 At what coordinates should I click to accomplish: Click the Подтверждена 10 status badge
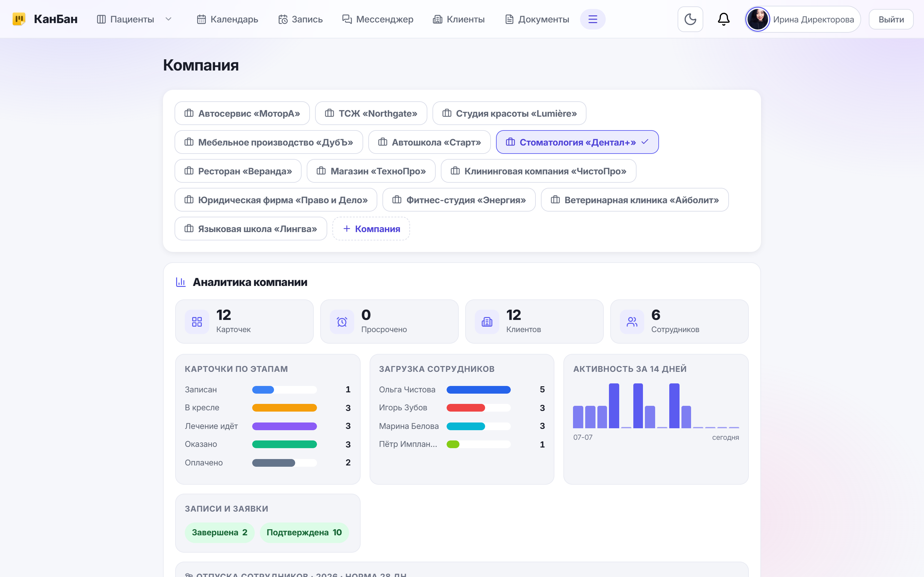(x=304, y=532)
